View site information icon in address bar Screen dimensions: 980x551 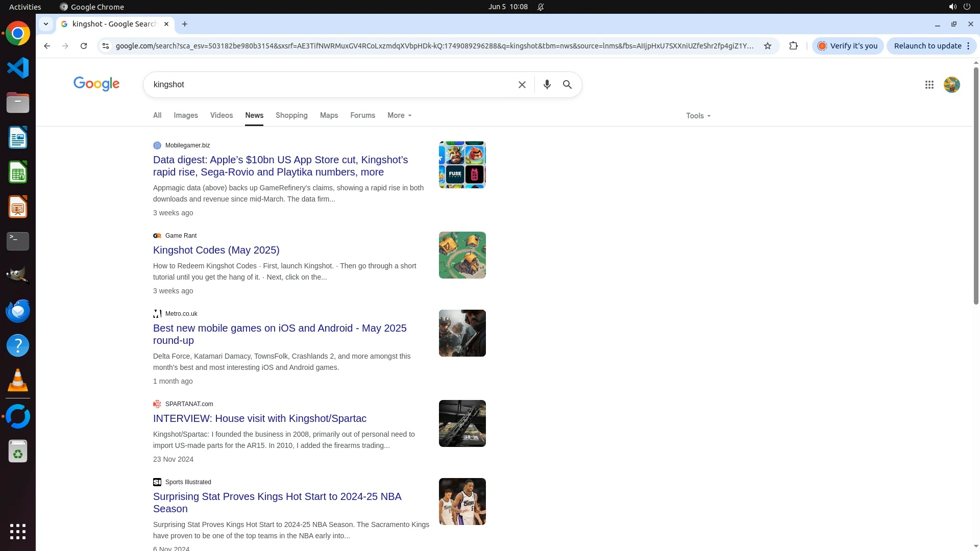pyautogui.click(x=106, y=46)
